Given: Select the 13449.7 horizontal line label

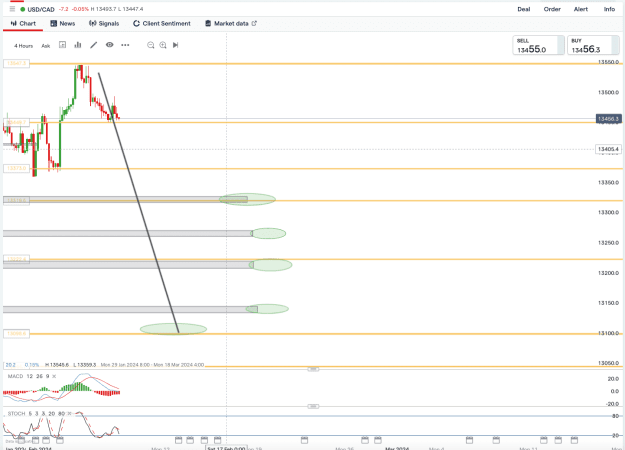Looking at the screenshot, I should pos(16,122).
